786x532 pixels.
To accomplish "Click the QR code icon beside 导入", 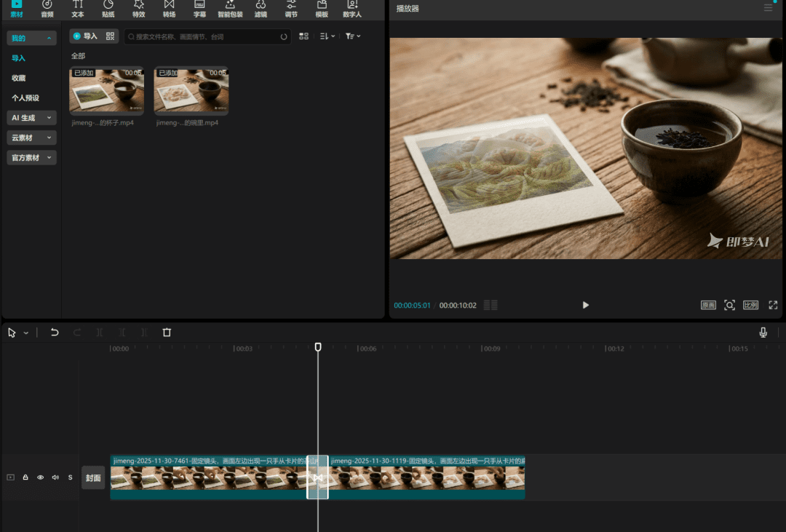I will (111, 36).
